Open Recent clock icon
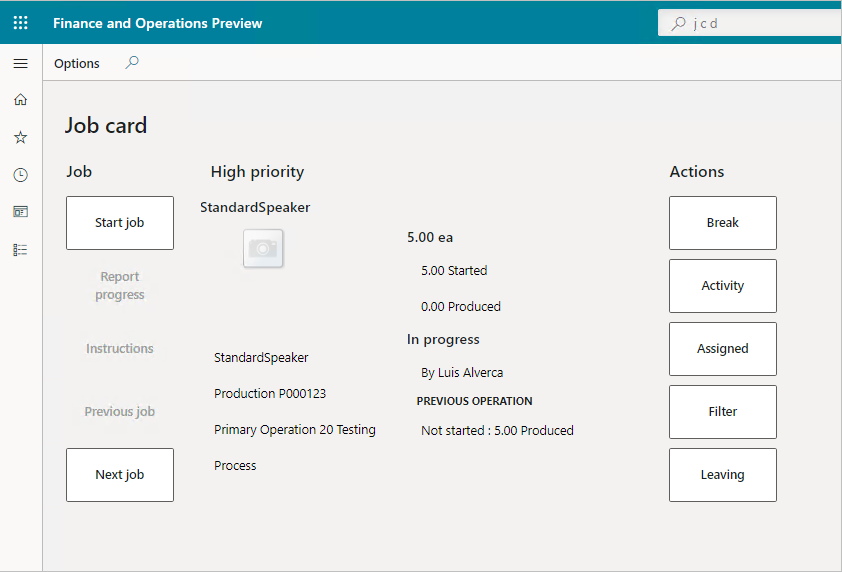 coord(20,175)
